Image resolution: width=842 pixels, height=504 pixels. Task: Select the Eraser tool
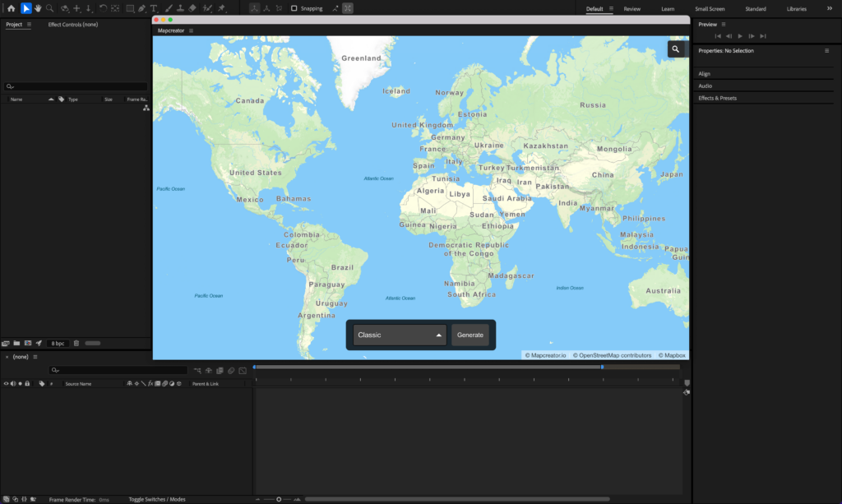(x=192, y=8)
